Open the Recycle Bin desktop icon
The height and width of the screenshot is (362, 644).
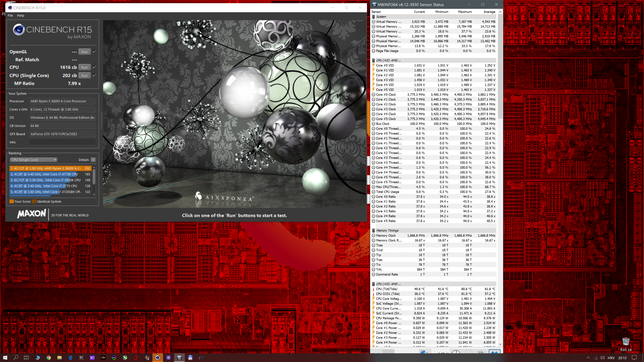(x=626, y=344)
